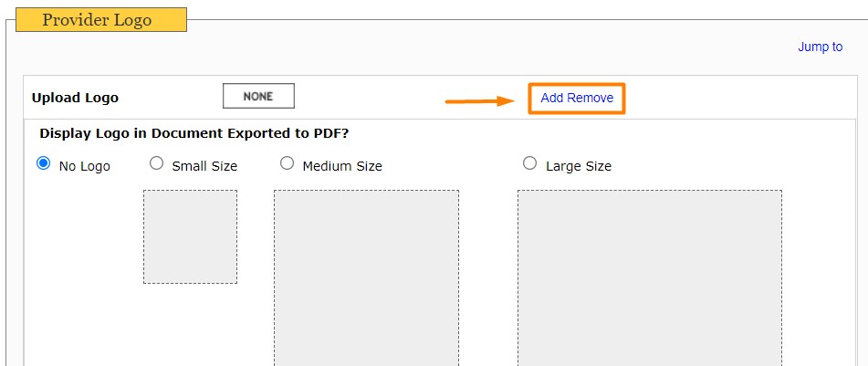This screenshot has height=366, width=868.
Task: Click the medium size logo preview box
Action: click(367, 278)
